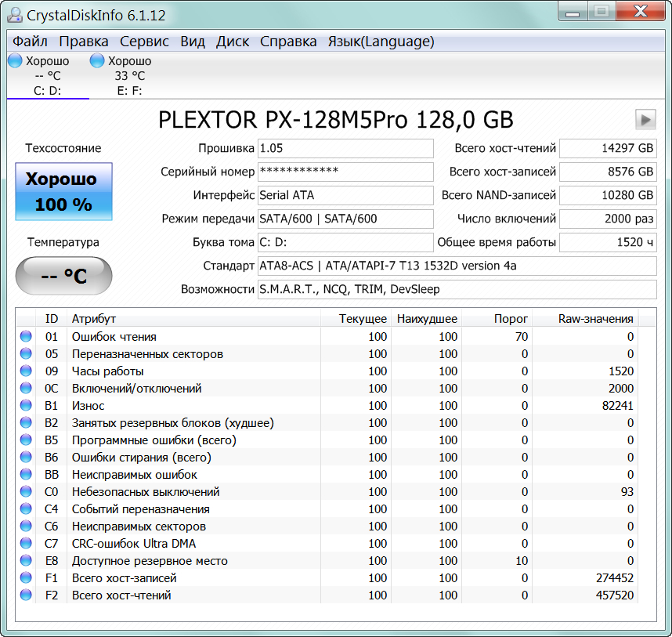This screenshot has height=637, width=672.
Task: Click the Наихудшее column header
Action: (426, 318)
